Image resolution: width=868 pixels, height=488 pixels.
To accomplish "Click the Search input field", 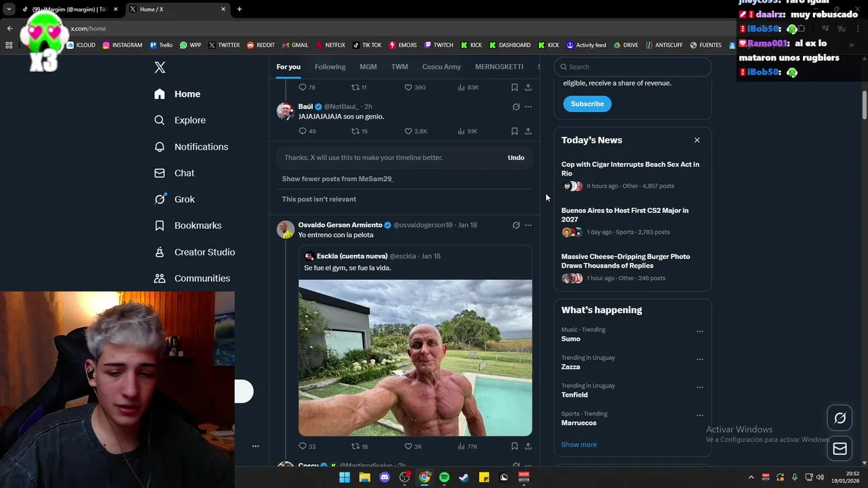I will (633, 66).
